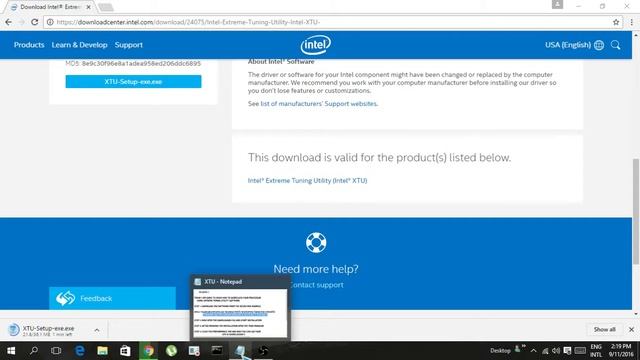This screenshot has width=640, height=360.
Task: Open Windows Store from taskbar
Action: pyautogui.click(x=125, y=351)
